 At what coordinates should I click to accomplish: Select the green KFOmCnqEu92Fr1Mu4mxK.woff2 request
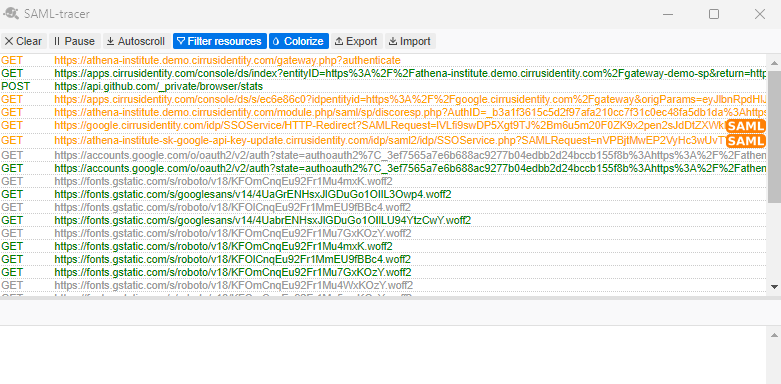click(x=384, y=246)
